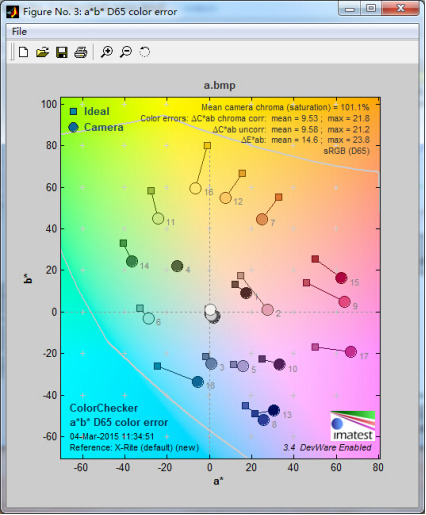
Task: Select camera point 16 yellow circle
Action: 196,188
